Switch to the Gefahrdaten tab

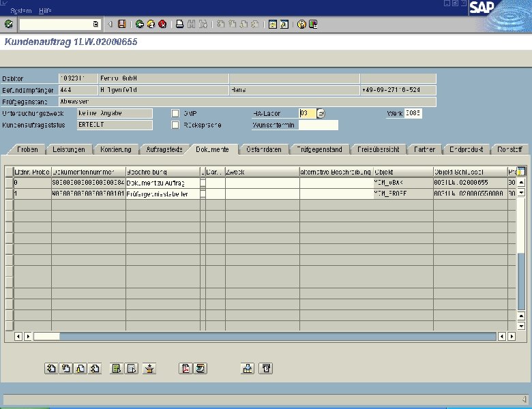click(x=264, y=149)
